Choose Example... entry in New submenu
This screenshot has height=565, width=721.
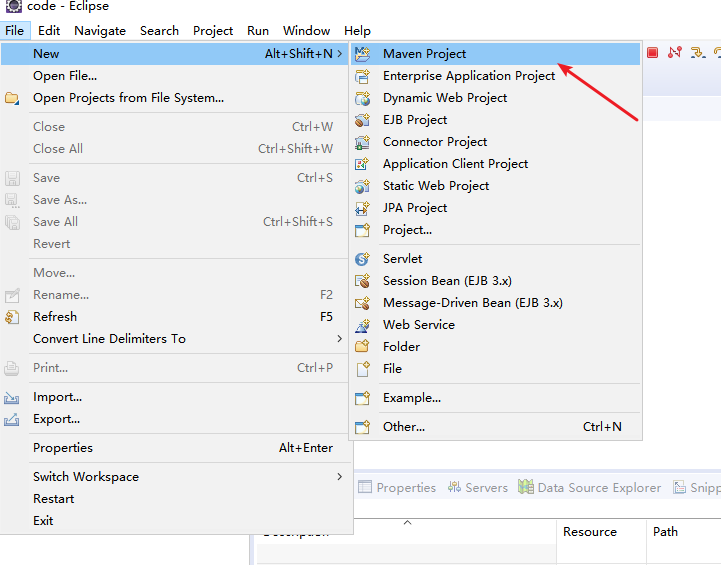(496, 398)
